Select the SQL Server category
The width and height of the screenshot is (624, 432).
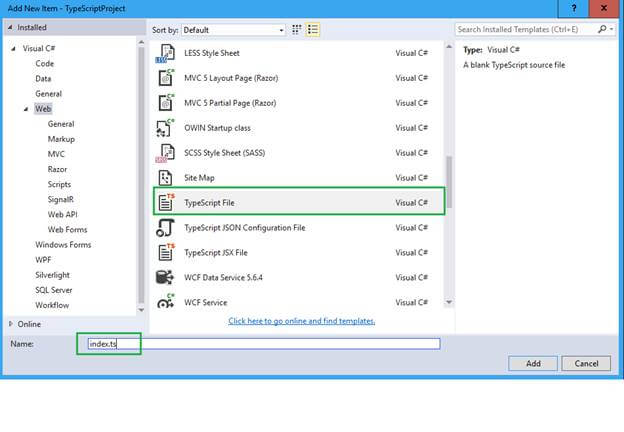[54, 290]
